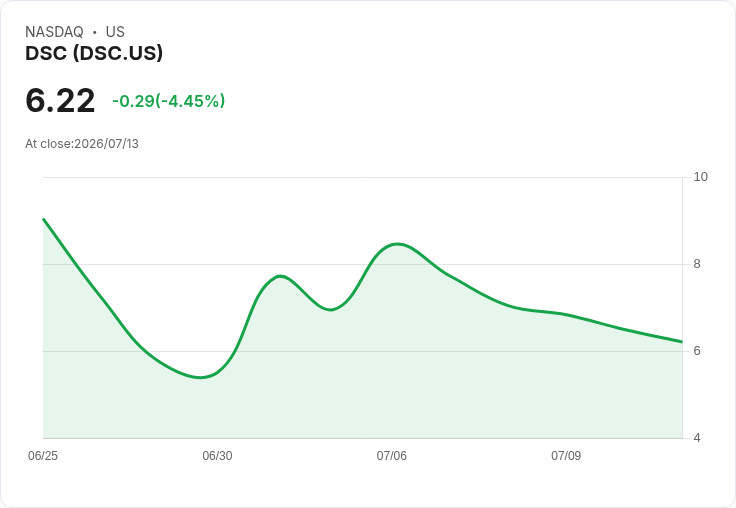Click the 8 price axis label
Screen dimensions: 736x508
[697, 264]
